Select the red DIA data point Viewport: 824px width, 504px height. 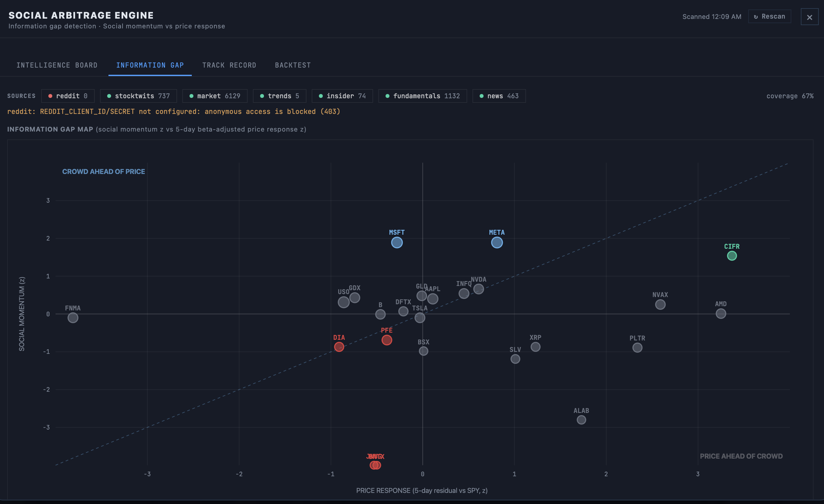pyautogui.click(x=339, y=347)
